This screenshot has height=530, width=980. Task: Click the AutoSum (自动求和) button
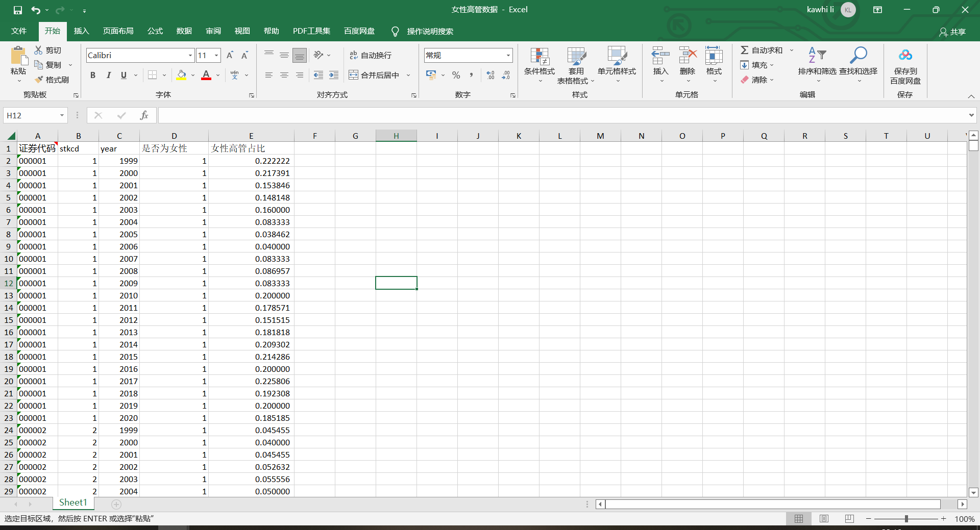coord(762,50)
